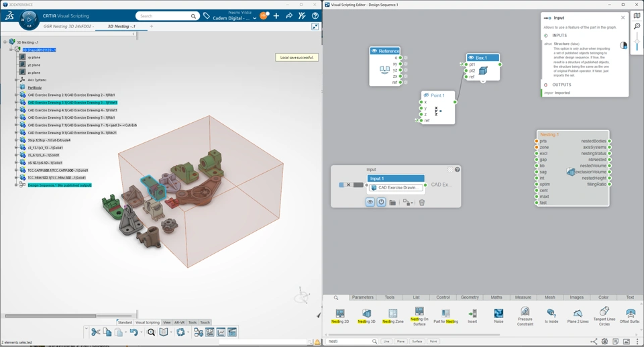Add the Part for Nesting operator
This screenshot has height=347, width=644.
point(445,315)
